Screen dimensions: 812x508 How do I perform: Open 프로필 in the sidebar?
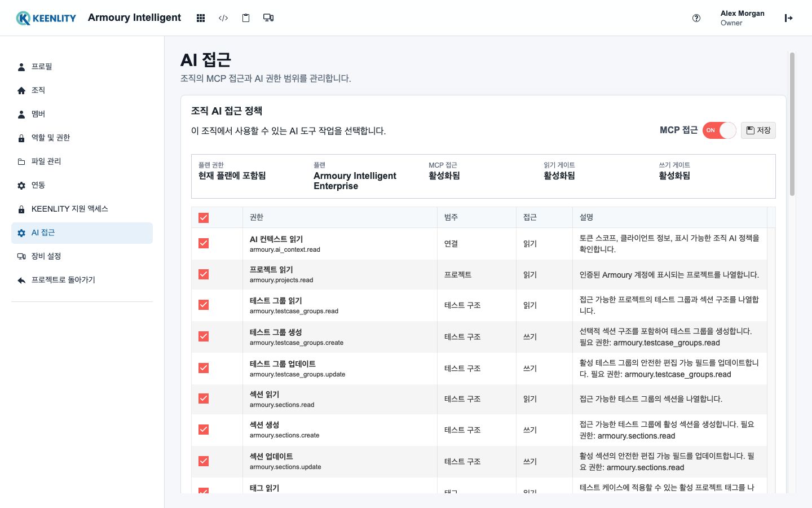[x=82, y=67]
